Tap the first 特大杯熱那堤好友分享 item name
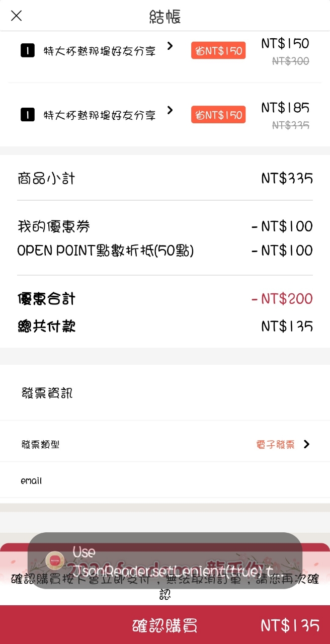Viewport: 330px width, 644px height. [100, 51]
